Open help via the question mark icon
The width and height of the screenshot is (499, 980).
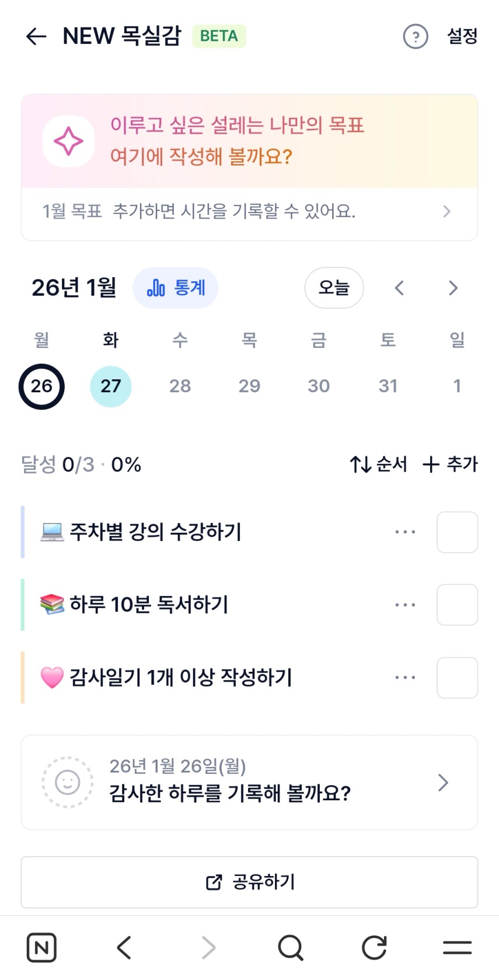point(416,36)
